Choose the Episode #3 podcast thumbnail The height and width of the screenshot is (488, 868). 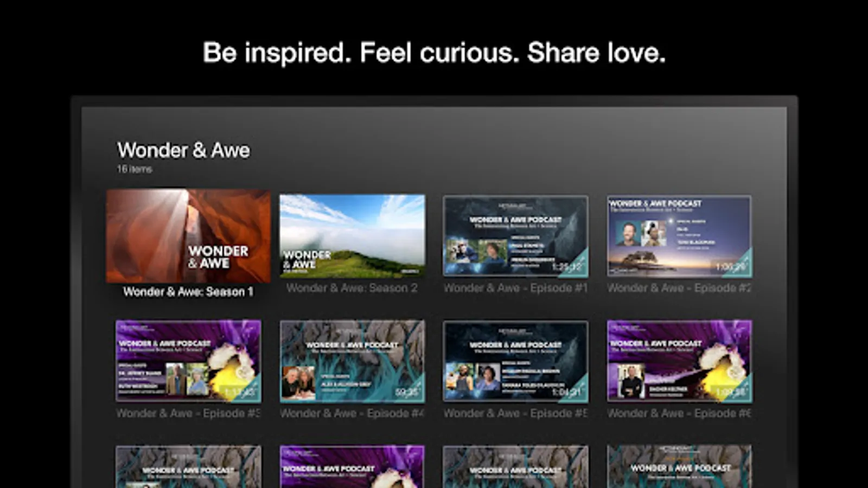[188, 361]
